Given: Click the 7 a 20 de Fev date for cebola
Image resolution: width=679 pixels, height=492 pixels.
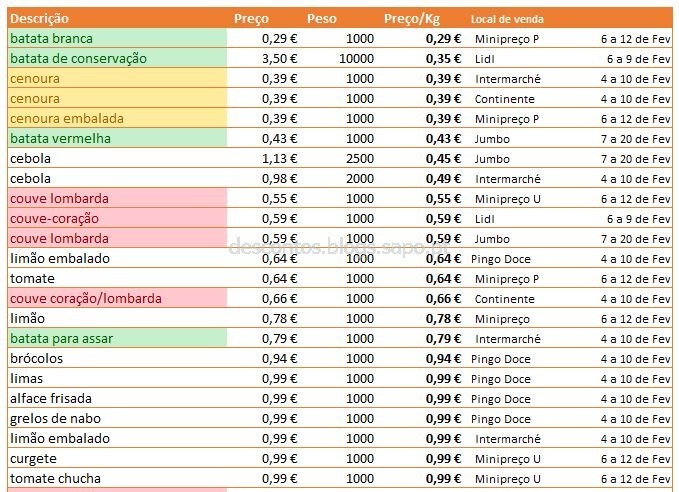Looking at the screenshot, I should [635, 159].
